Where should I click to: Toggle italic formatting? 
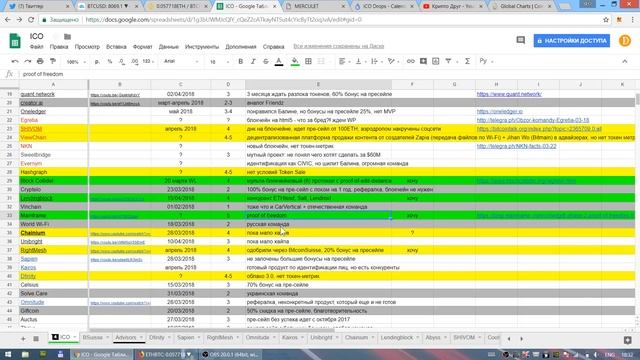[253, 61]
